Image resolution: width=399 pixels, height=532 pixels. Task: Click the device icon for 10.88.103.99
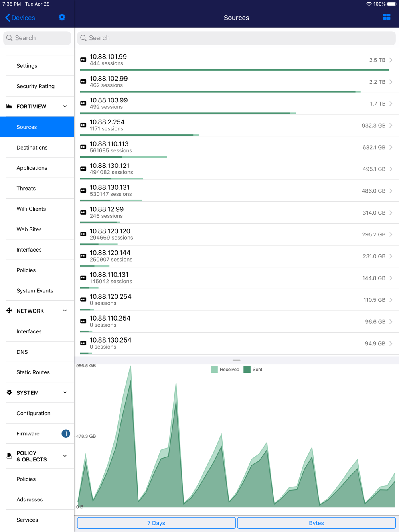pos(83,103)
